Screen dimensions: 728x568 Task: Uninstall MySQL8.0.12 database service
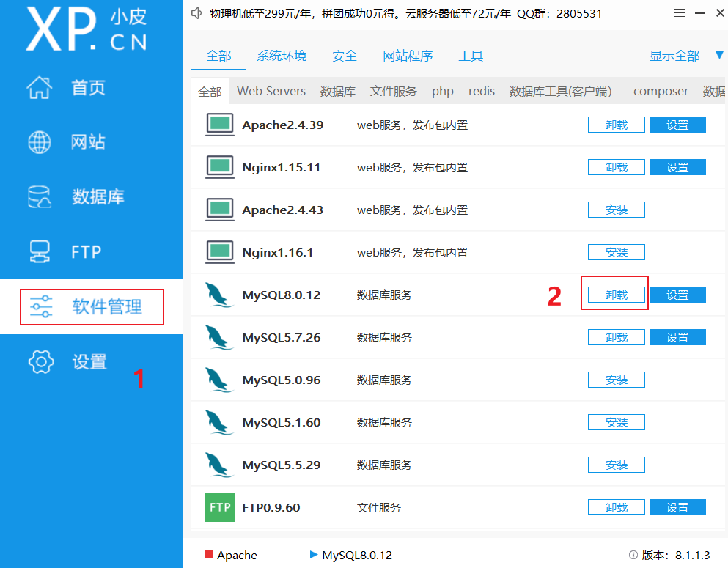point(615,294)
